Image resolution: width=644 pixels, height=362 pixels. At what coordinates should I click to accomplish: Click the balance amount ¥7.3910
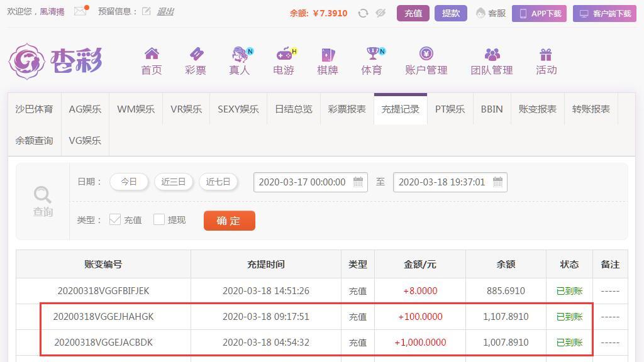pyautogui.click(x=330, y=13)
